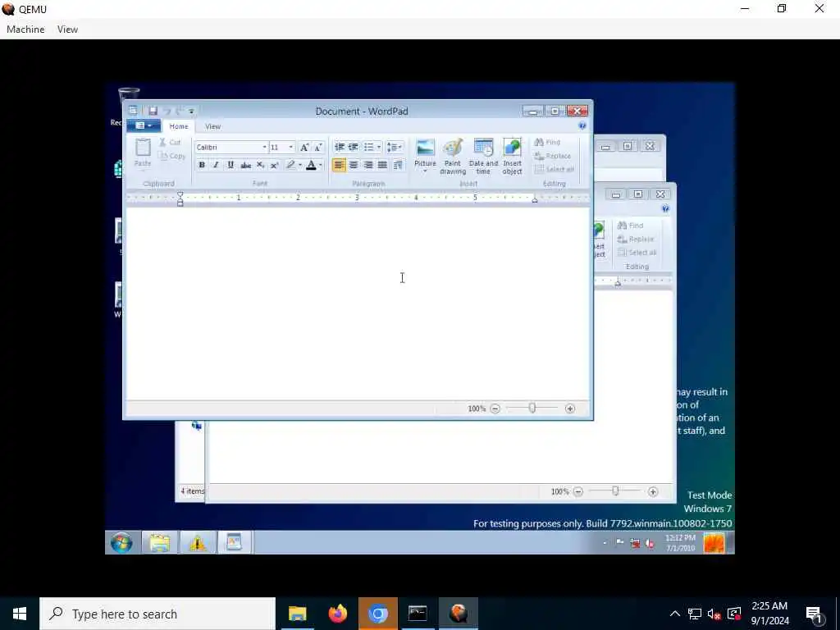The width and height of the screenshot is (840, 630).
Task: Click Cut in the Clipboard group
Action: pos(170,142)
